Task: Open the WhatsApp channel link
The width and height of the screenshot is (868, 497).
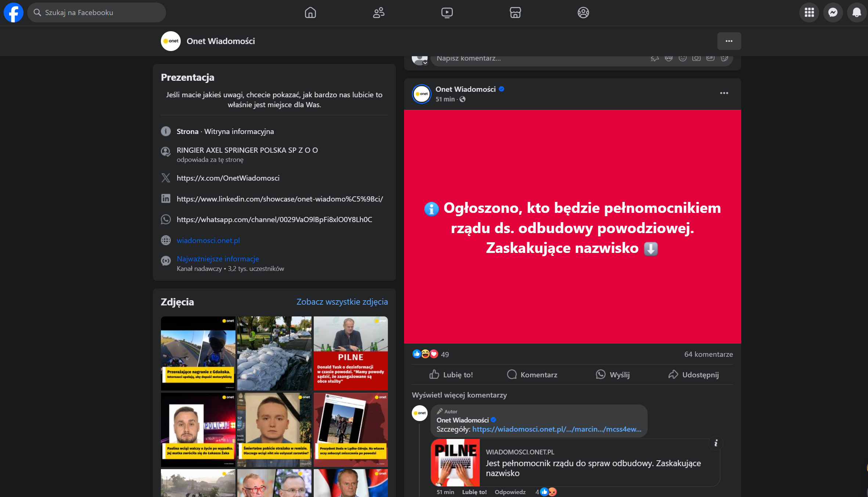Action: pos(274,220)
